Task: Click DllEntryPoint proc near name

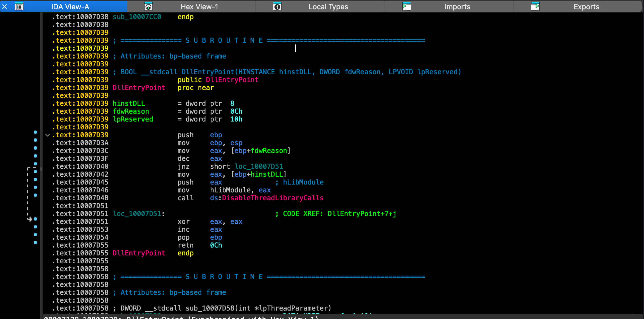Action: (139, 88)
